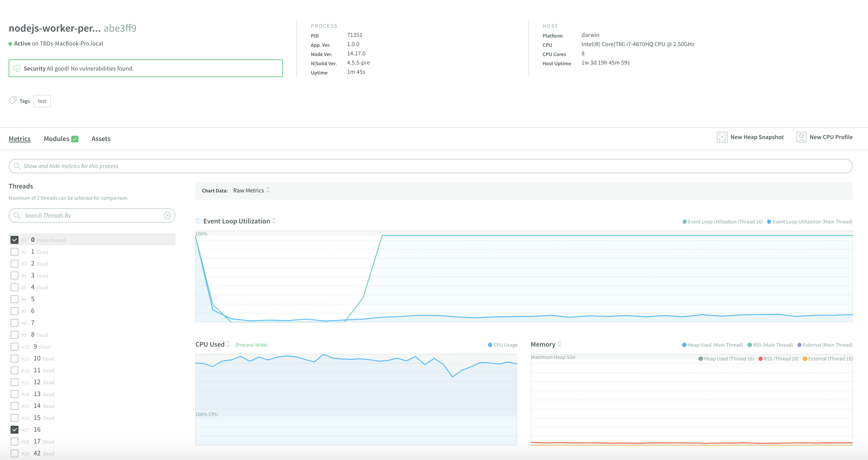The image size is (868, 460).
Task: Switch to the Modules tab
Action: tap(56, 139)
